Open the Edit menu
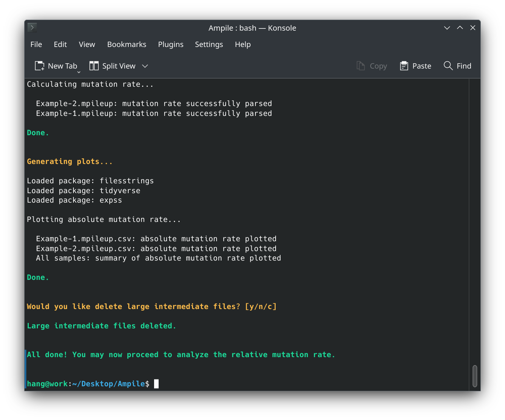Viewport: 505px width, 420px height. (60, 44)
